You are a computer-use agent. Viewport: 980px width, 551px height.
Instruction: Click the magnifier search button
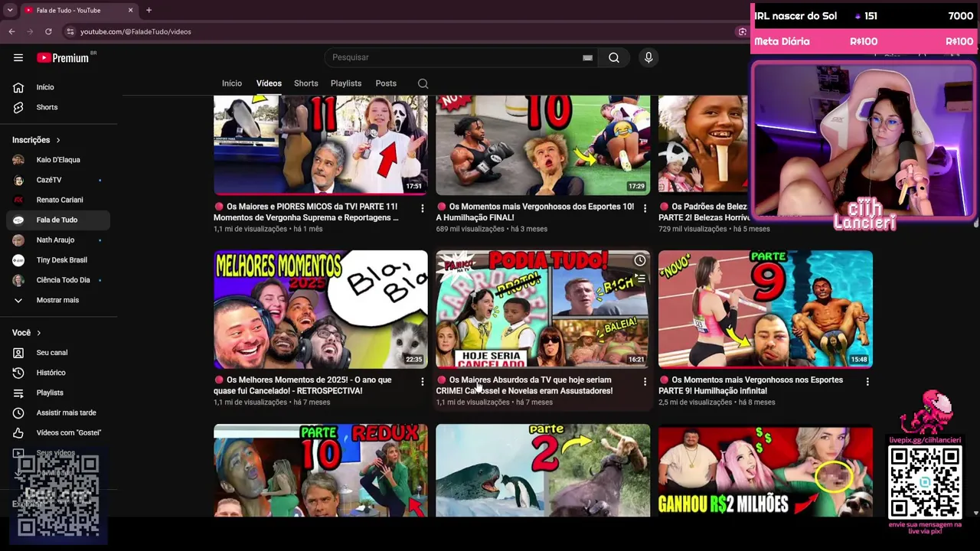[614, 57]
